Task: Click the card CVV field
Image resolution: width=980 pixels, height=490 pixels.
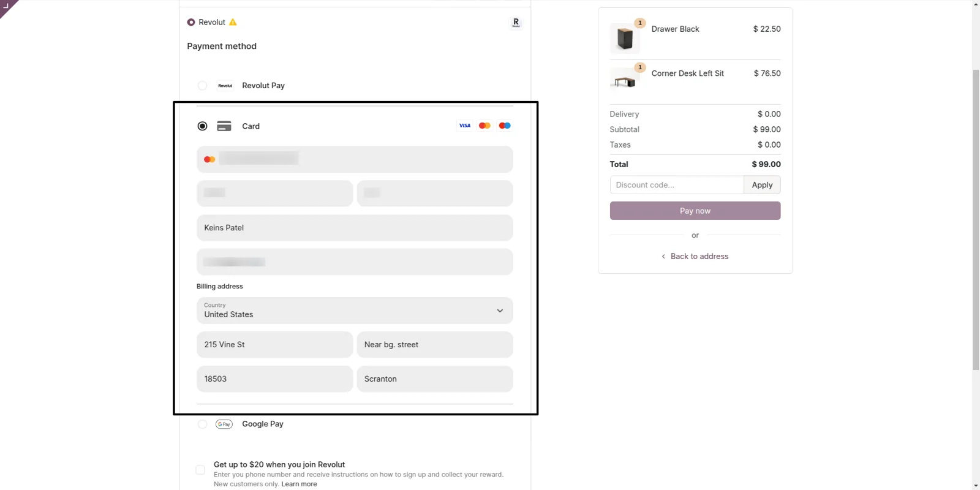Action: (x=435, y=193)
